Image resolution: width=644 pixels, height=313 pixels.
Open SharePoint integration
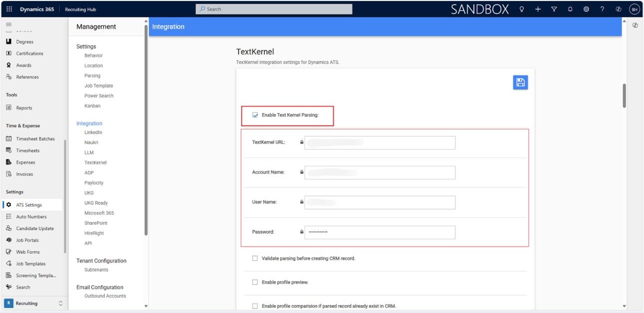[x=96, y=223]
